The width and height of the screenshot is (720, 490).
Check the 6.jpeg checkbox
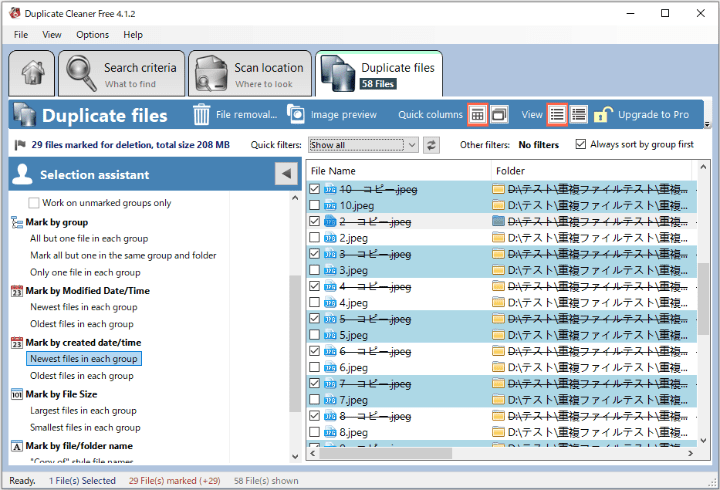tap(315, 367)
